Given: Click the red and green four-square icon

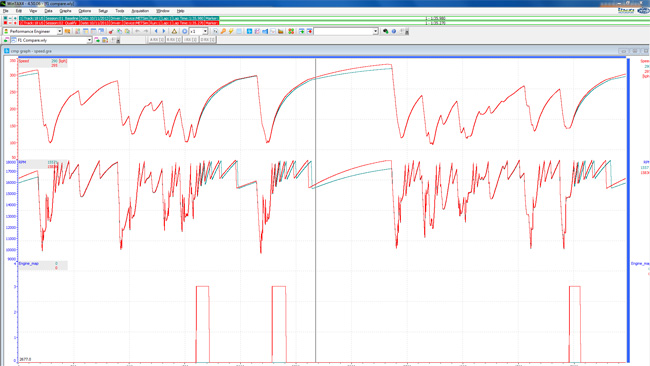Looking at the screenshot, I should point(291,32).
